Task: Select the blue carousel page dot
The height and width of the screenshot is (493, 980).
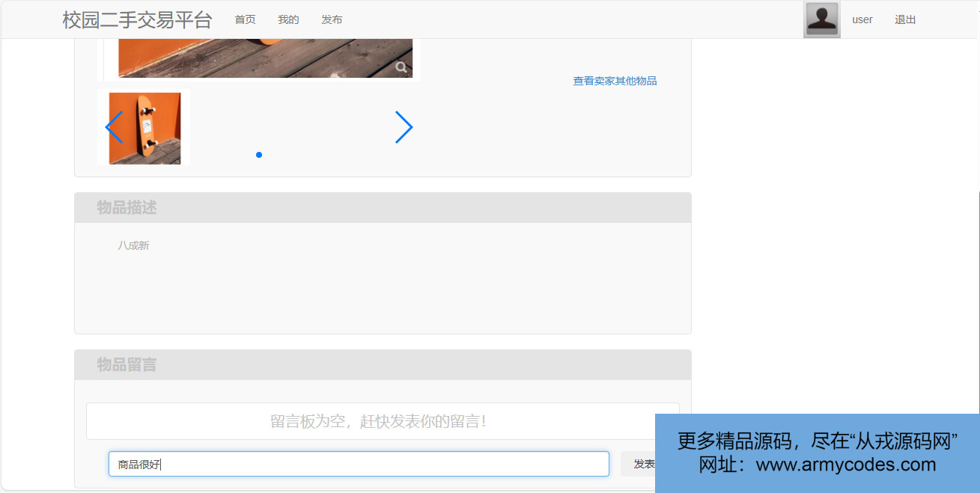Action: [x=259, y=155]
